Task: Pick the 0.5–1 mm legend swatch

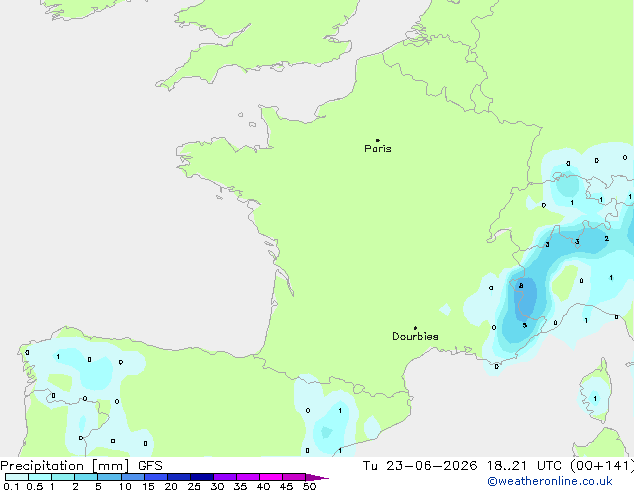Action: (40, 477)
